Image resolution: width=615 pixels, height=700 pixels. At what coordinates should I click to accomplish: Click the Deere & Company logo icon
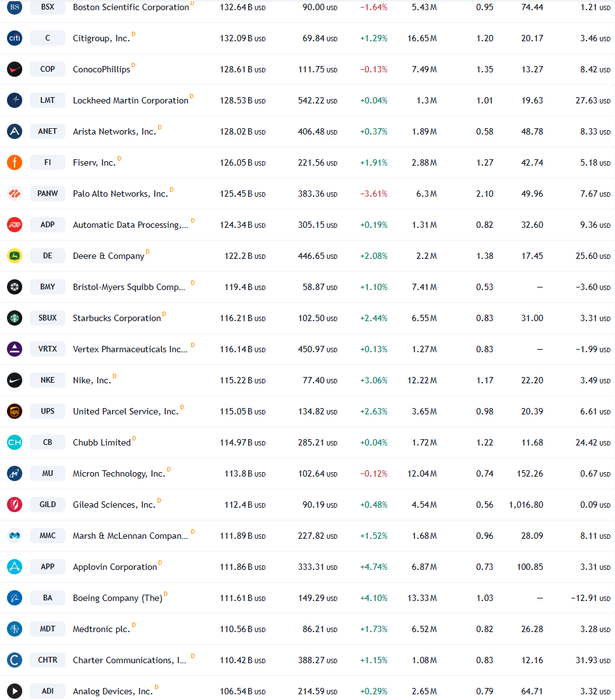[x=15, y=256]
